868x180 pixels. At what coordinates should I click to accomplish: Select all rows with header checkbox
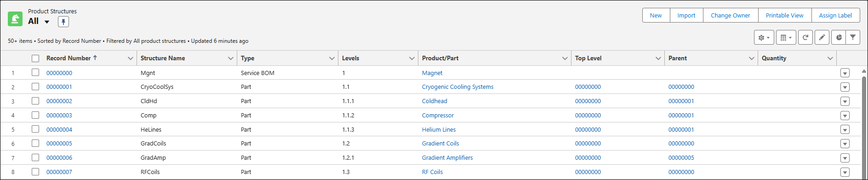[x=35, y=58]
